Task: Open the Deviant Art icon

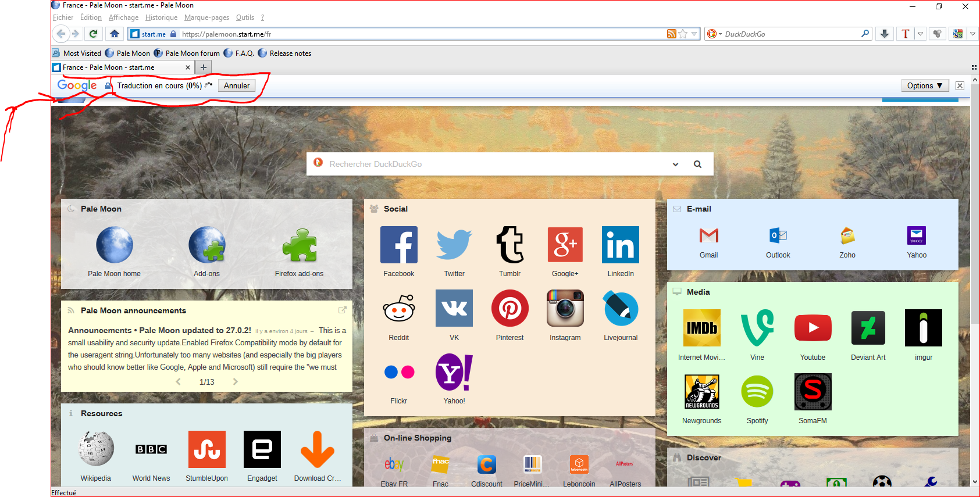Action: coord(868,328)
